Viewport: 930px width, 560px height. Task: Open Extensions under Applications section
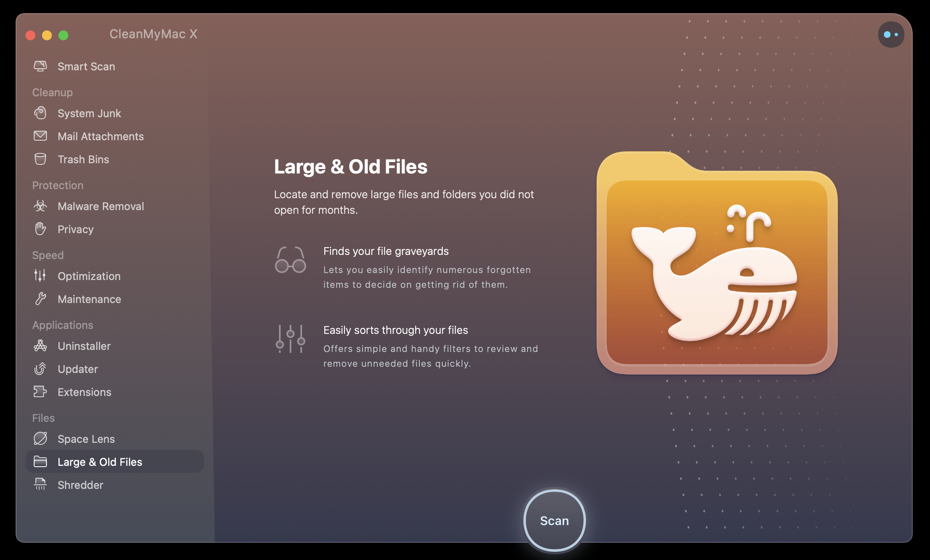(x=84, y=391)
